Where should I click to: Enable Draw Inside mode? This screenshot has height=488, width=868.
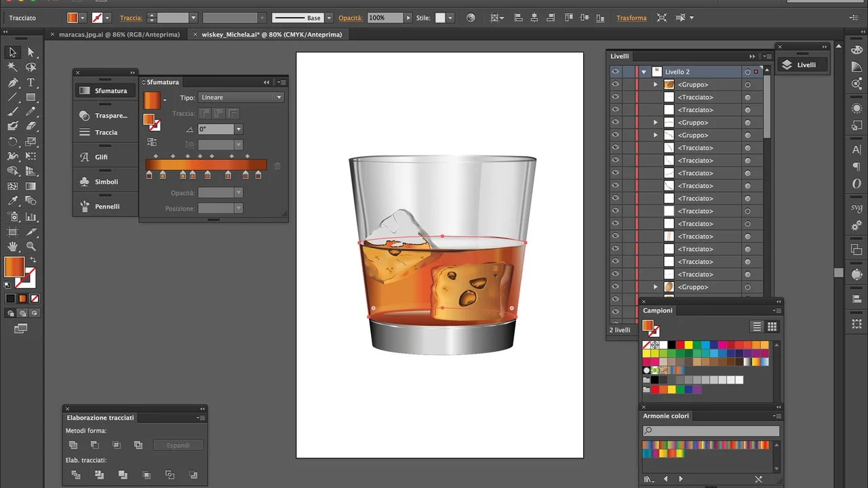34,313
